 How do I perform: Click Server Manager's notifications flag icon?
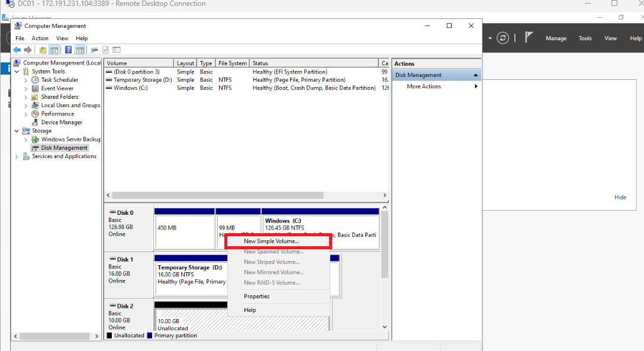click(x=529, y=37)
